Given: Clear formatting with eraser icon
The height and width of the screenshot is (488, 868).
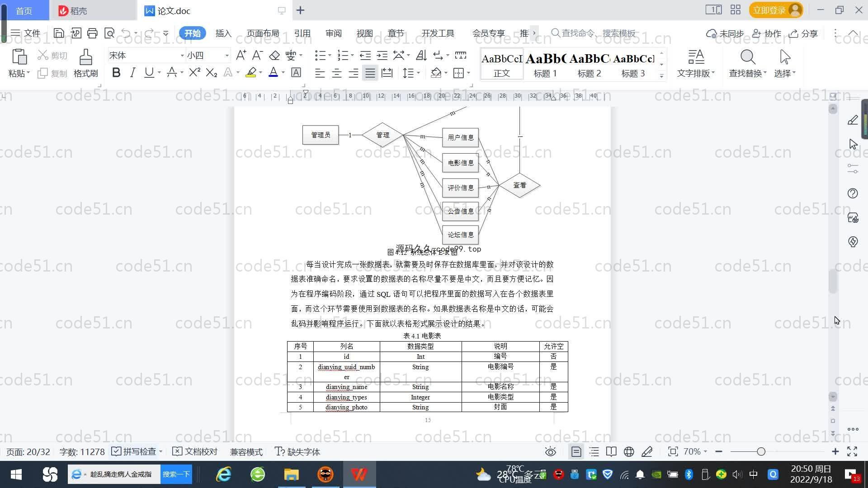Looking at the screenshot, I should point(274,55).
